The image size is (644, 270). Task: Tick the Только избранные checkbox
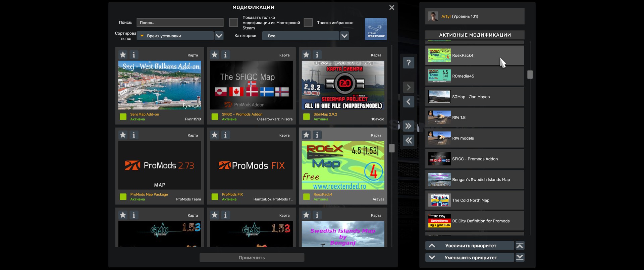(308, 22)
